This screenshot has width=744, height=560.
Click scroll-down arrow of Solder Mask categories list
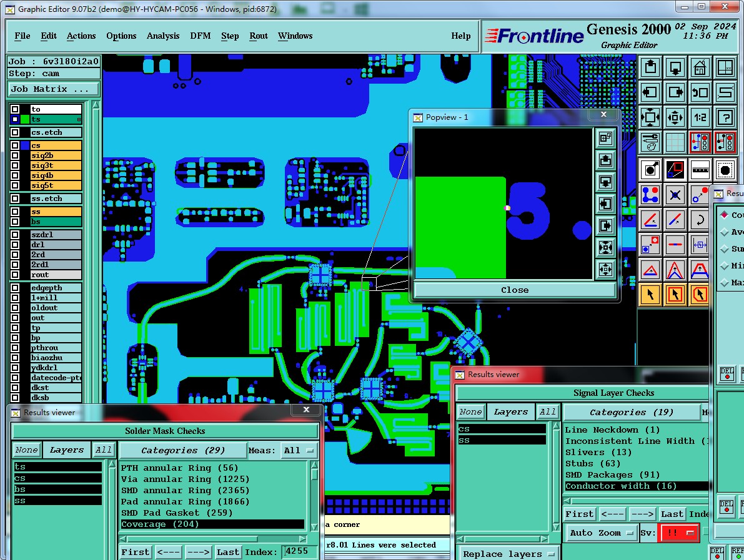tap(314, 527)
